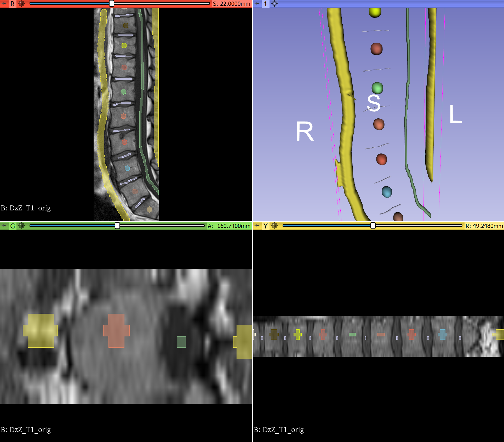The width and height of the screenshot is (504, 442).
Task: Click the pin icon in the Green slice view
Action: point(4,226)
